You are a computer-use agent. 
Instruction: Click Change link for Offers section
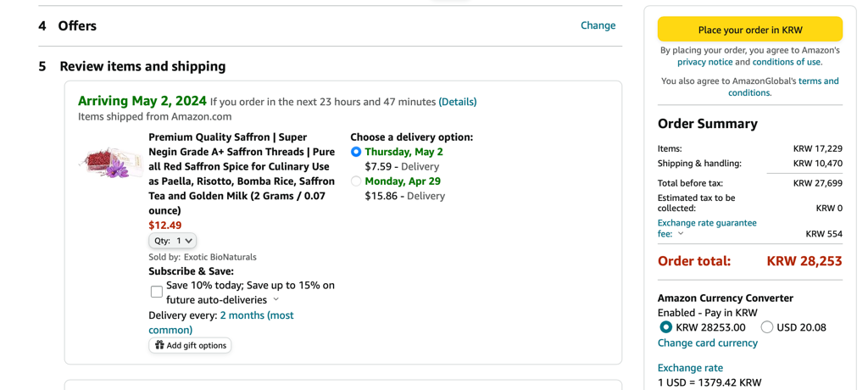click(x=598, y=25)
